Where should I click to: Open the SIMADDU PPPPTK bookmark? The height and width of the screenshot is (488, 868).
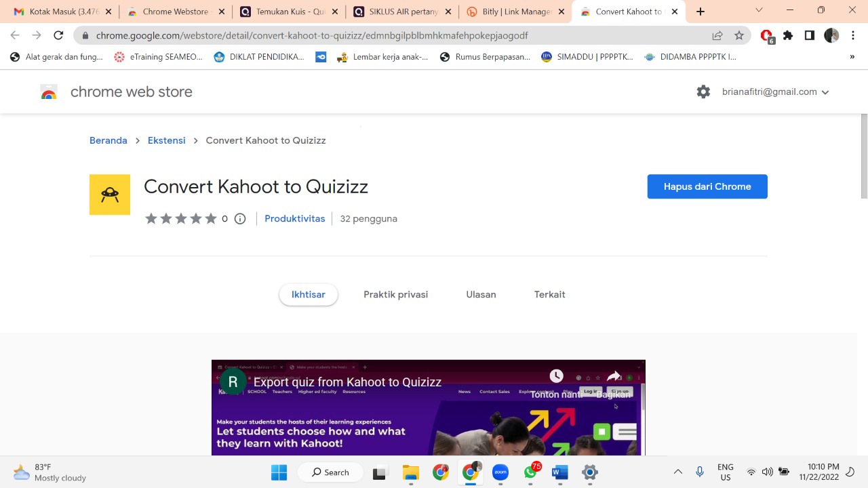[587, 57]
